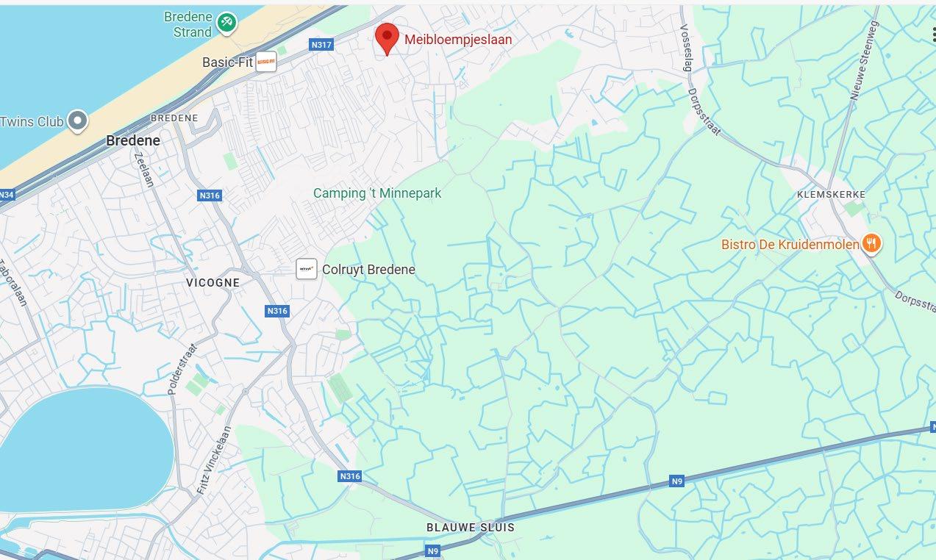
Task: Select the Bredene town name label
Action: point(133,140)
